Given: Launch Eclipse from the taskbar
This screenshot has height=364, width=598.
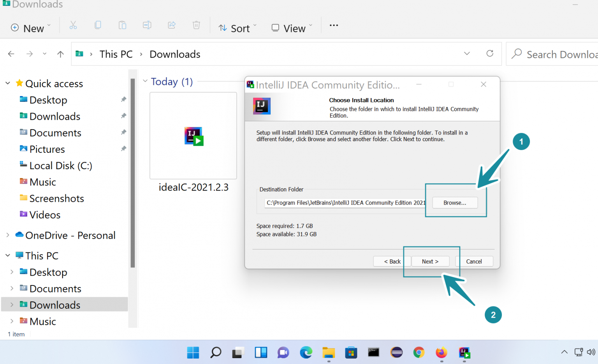Looking at the screenshot, I should coord(396,353).
